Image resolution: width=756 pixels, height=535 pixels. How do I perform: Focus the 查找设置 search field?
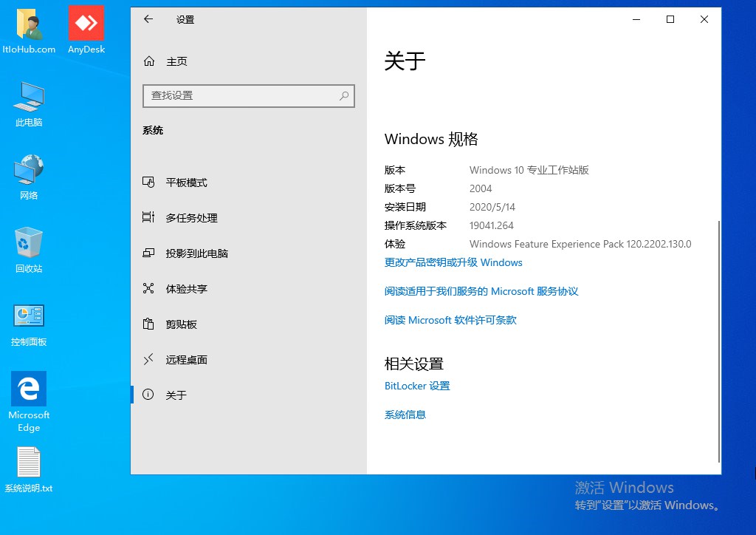pyautogui.click(x=249, y=95)
